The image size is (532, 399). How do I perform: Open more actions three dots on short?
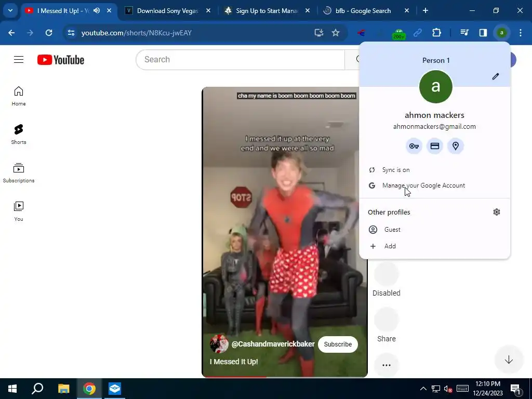tap(387, 365)
